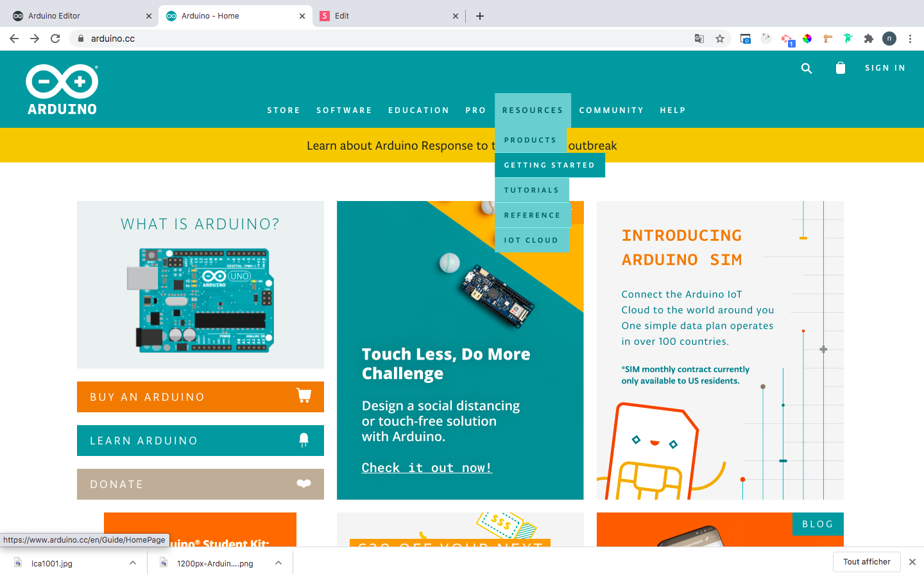
Task: Select REFERENCE in Resources dropdown
Action: [x=533, y=215]
